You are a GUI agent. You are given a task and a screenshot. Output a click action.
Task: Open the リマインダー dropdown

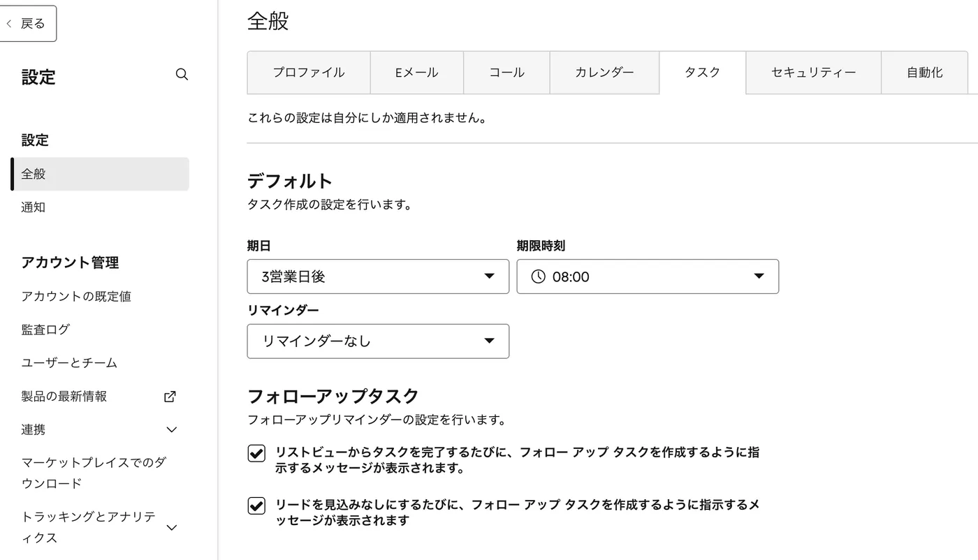[378, 341]
